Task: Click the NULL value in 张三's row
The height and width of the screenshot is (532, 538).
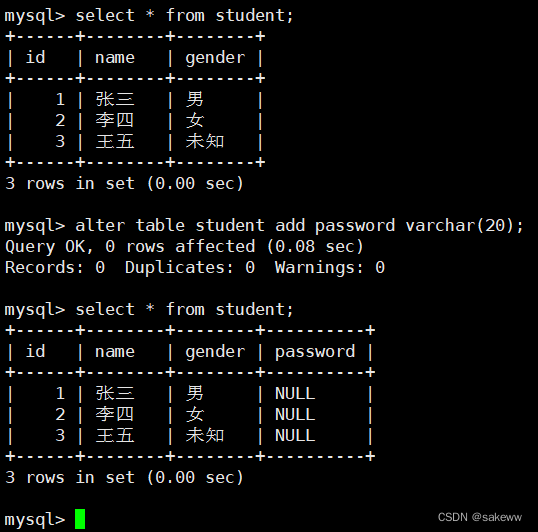Action: (x=295, y=393)
